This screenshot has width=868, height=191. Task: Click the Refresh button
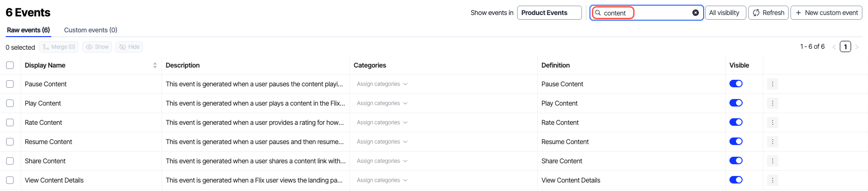pyautogui.click(x=768, y=13)
